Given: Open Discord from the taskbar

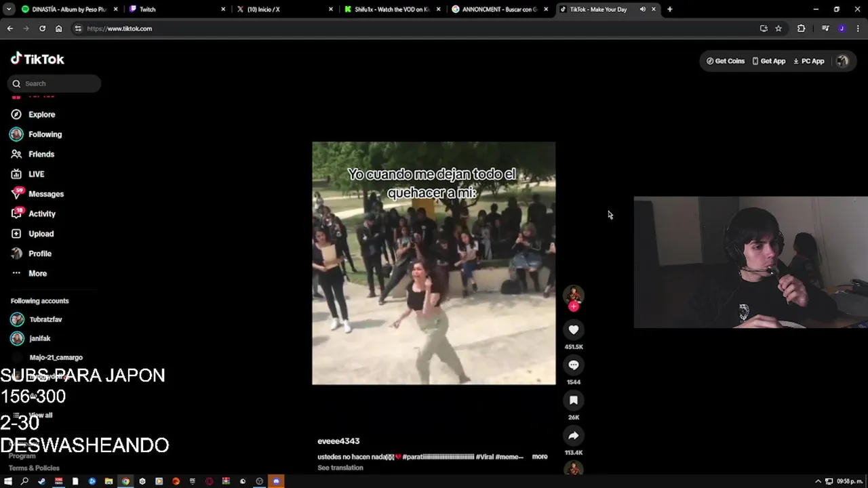Looking at the screenshot, I should pyautogui.click(x=276, y=481).
